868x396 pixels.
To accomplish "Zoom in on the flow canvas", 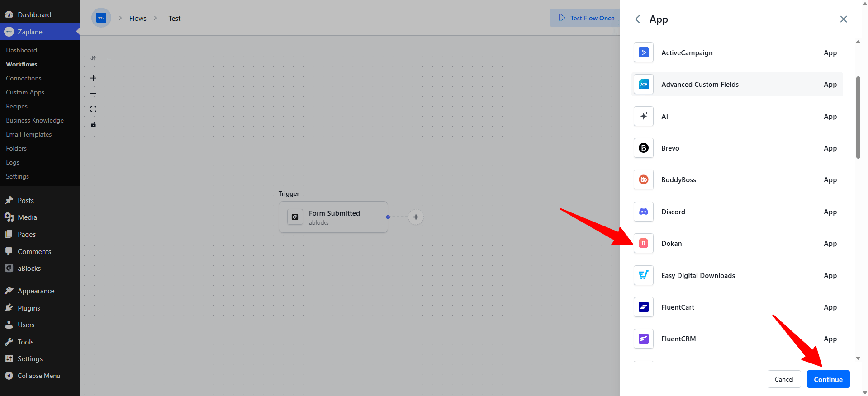I will tap(93, 78).
